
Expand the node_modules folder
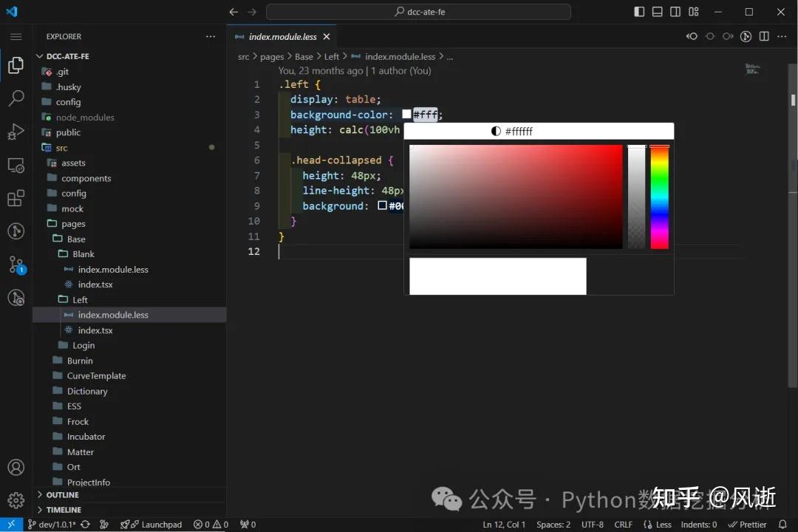point(130,117)
